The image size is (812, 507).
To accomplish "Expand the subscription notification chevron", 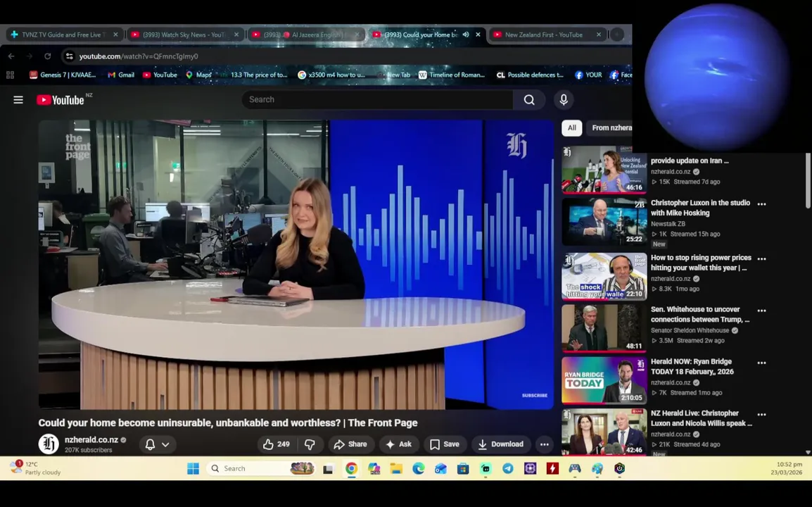I will (165, 444).
